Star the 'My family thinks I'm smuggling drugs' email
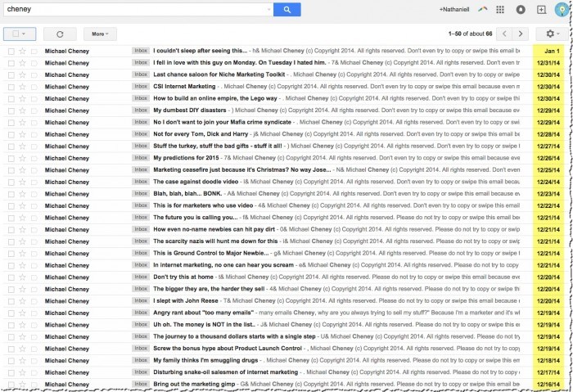573x392 pixels. click(x=22, y=361)
